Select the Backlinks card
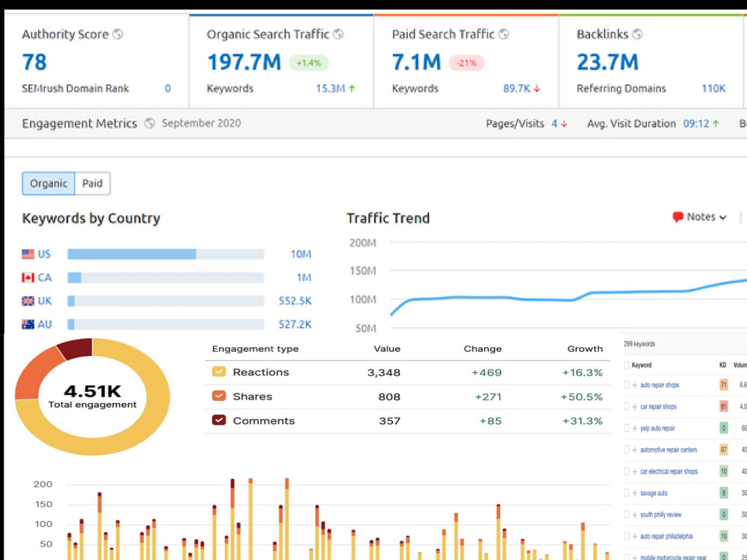Screen dimensions: 747x560 point(651,61)
